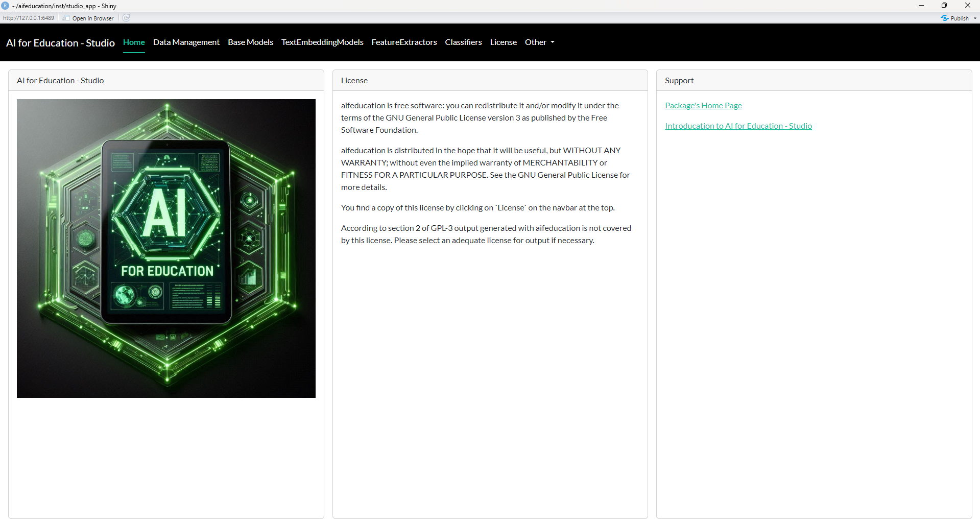Open License in the navbar

coord(503,42)
